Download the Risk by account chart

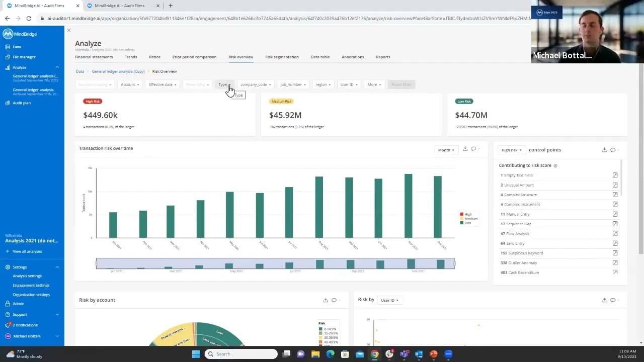coord(326,300)
